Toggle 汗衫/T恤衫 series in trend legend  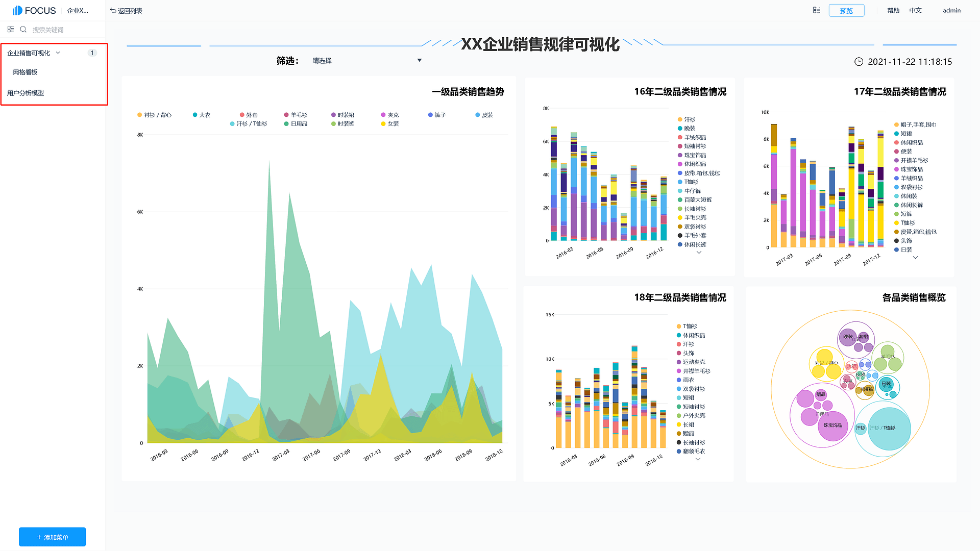[249, 123]
